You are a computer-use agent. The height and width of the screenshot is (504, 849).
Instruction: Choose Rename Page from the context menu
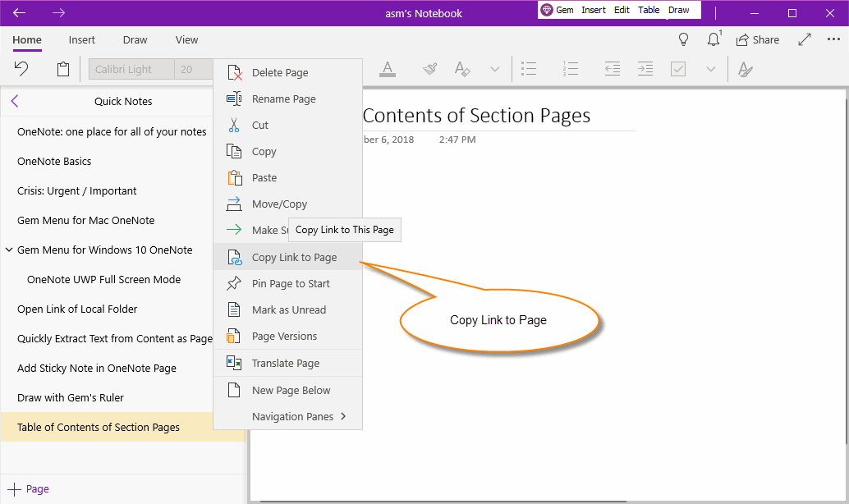click(287, 99)
